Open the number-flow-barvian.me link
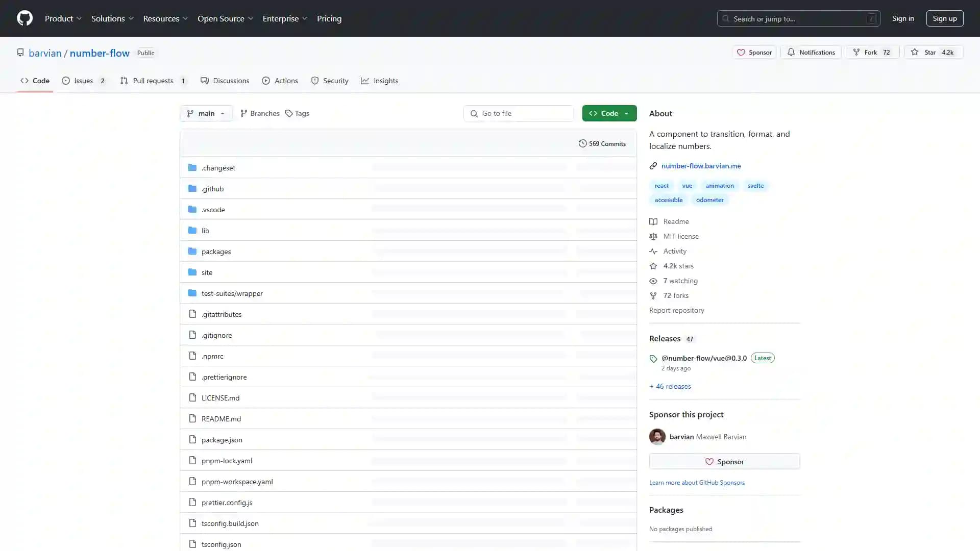The image size is (980, 551). (x=701, y=165)
